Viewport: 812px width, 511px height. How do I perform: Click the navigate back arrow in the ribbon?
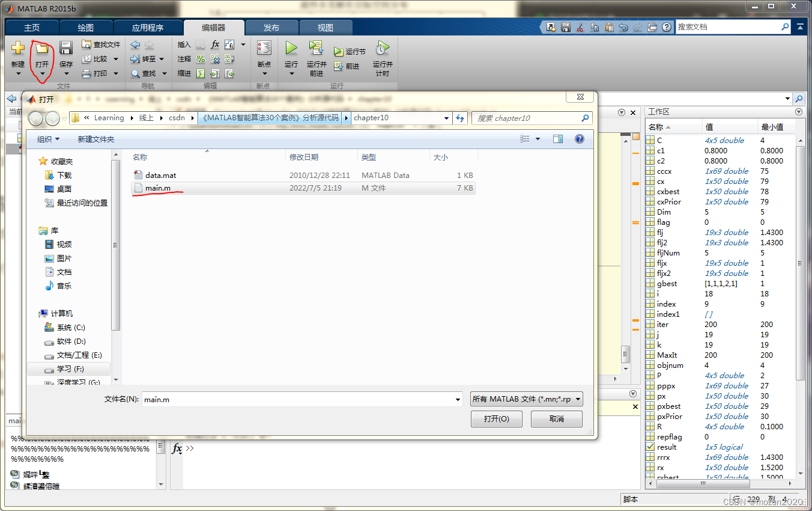click(x=135, y=45)
